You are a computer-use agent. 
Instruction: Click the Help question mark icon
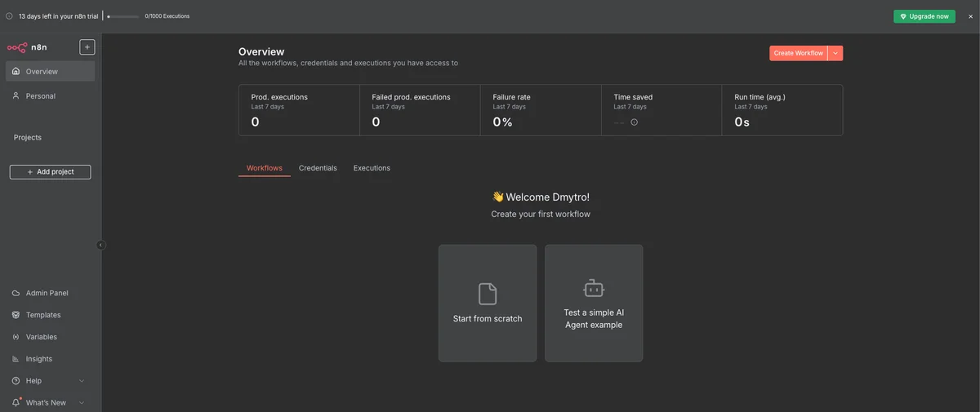pos(16,381)
